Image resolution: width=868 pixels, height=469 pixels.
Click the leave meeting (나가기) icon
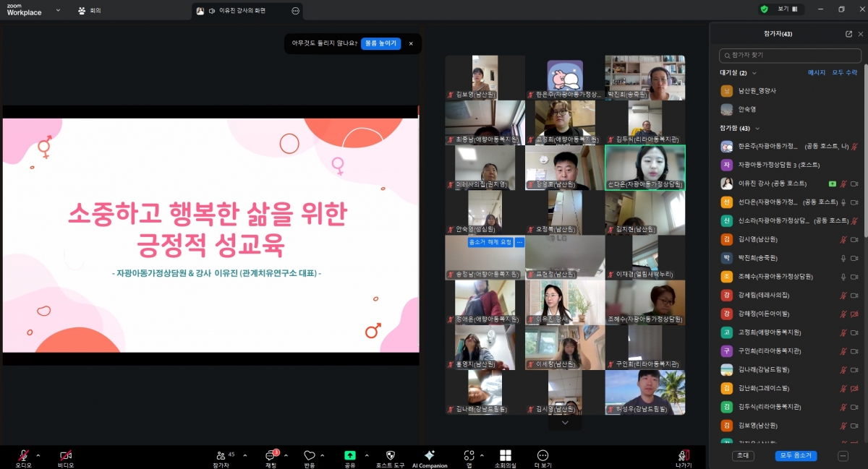[683, 455]
